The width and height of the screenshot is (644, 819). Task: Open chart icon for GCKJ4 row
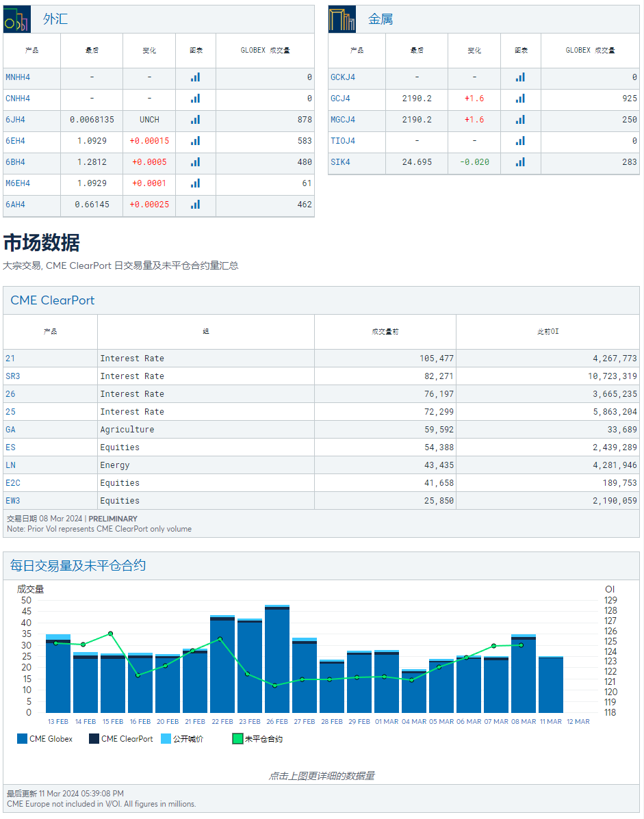[520, 77]
